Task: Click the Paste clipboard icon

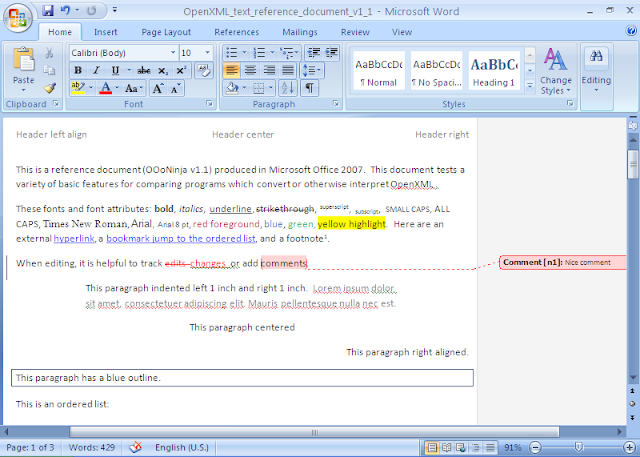Action: point(22,63)
